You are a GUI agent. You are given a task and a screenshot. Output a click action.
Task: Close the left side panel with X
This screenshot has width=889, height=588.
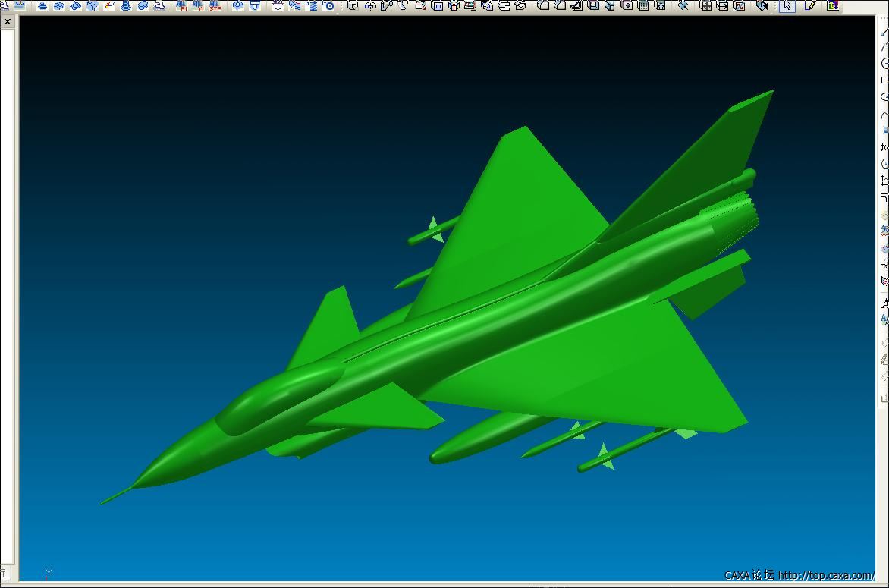click(8, 21)
